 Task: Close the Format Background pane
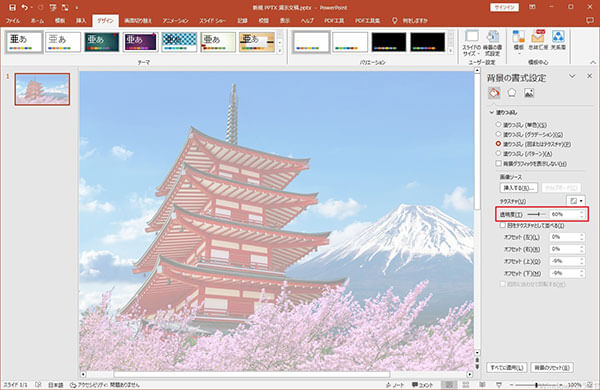click(x=589, y=76)
